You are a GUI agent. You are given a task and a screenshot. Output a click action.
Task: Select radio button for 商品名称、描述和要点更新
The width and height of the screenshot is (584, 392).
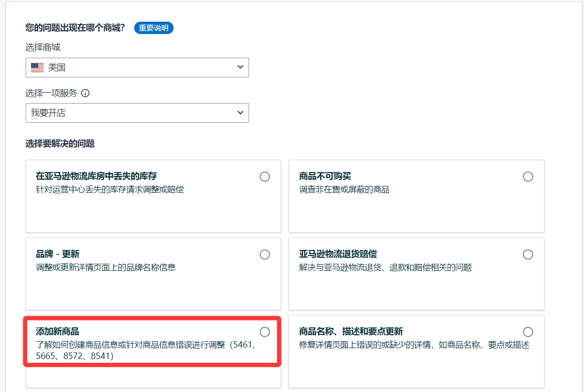pos(528,332)
